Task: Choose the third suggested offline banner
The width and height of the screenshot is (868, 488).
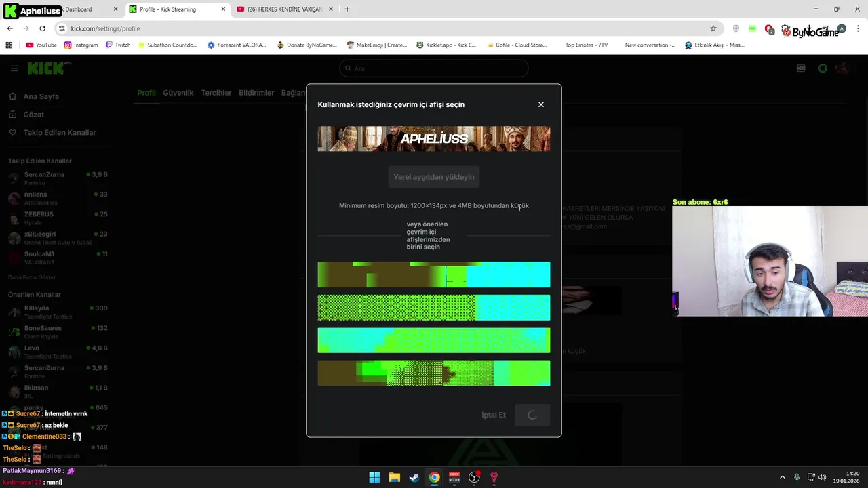Action: point(434,340)
